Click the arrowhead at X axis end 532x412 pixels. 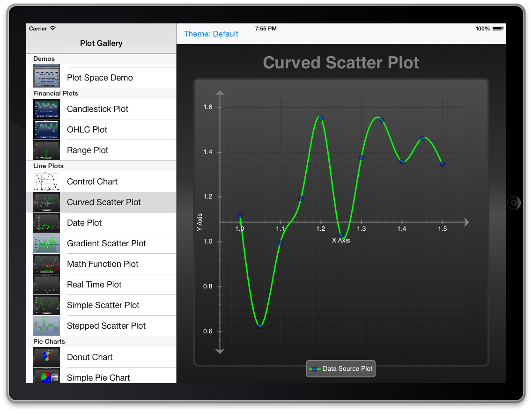pyautogui.click(x=466, y=222)
